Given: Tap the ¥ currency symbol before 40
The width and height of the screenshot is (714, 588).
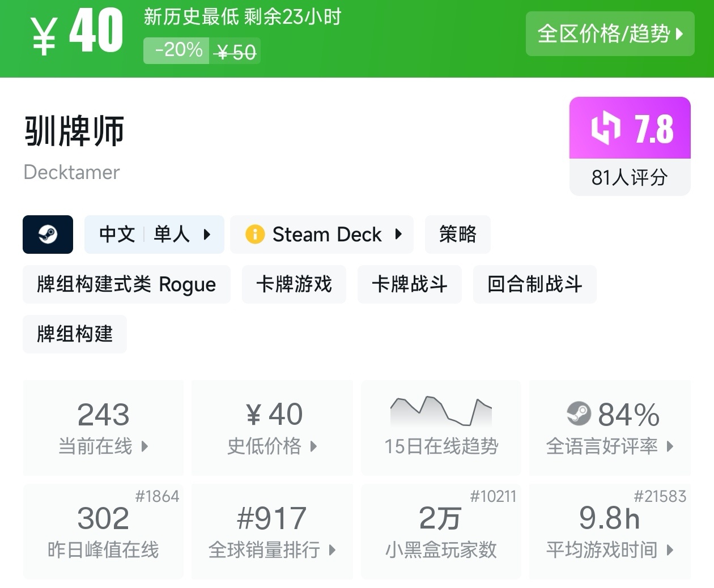Looking at the screenshot, I should 44,36.
